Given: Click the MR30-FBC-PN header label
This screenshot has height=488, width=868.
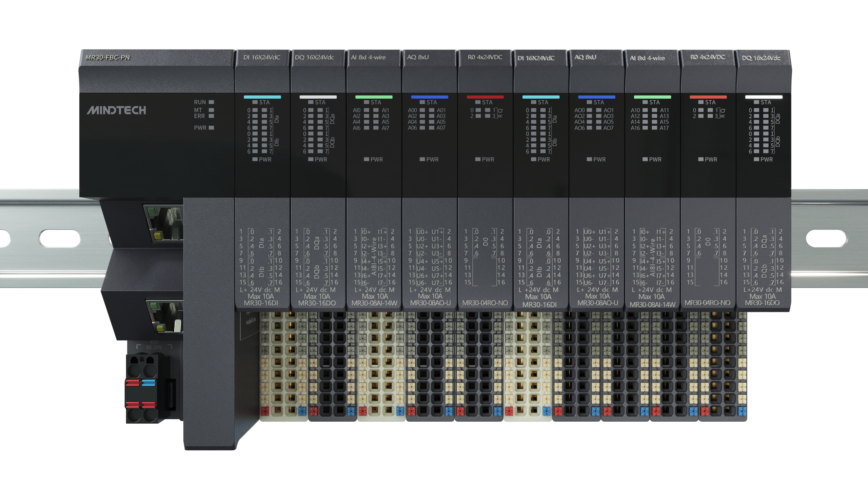Looking at the screenshot, I should coord(107,58).
